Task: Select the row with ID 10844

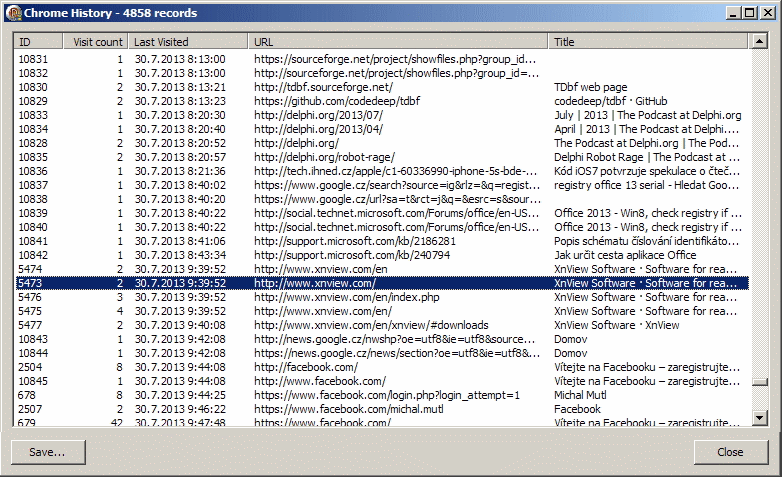Action: point(382,353)
